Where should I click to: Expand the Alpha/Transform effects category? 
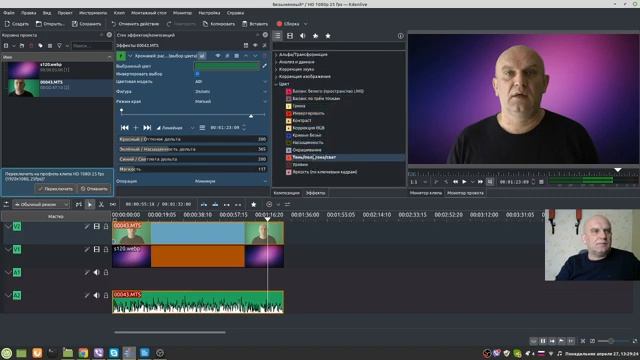coord(276,54)
